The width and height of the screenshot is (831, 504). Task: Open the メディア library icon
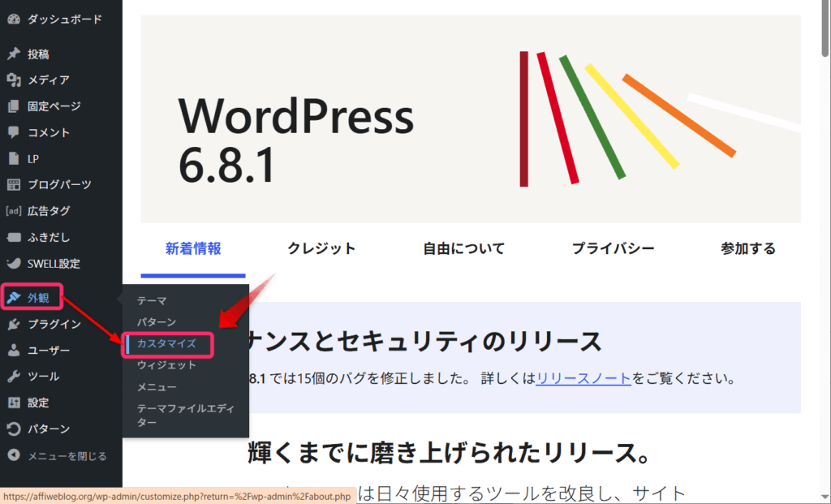[x=13, y=80]
